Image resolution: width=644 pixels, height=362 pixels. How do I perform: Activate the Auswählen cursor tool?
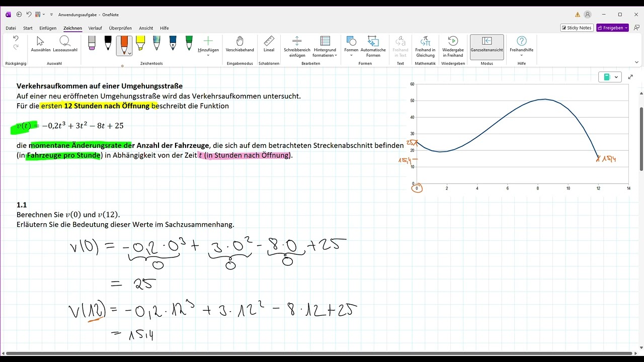[41, 44]
